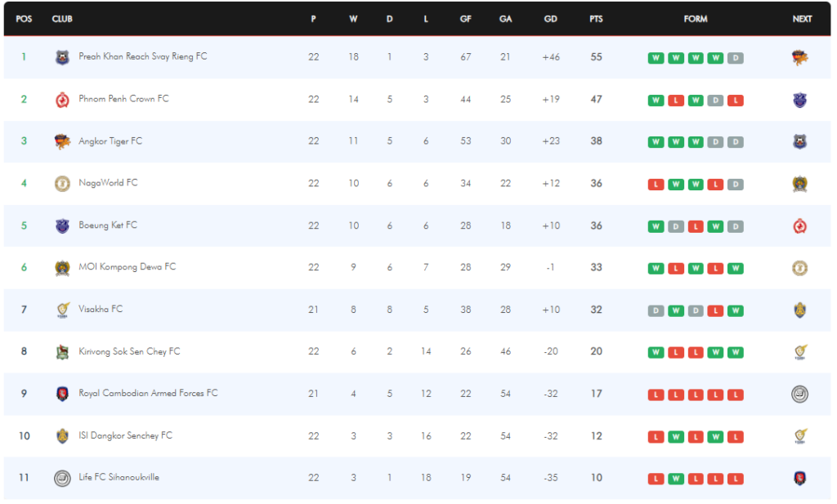
Task: Click the Life FC Sihanoukville club crest
Action: point(62,478)
